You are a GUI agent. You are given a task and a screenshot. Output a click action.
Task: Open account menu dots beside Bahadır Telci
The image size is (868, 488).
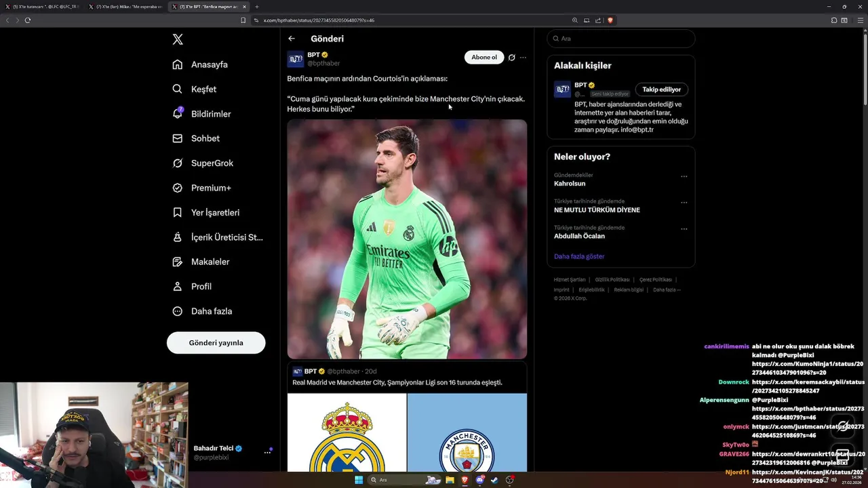[x=267, y=452]
